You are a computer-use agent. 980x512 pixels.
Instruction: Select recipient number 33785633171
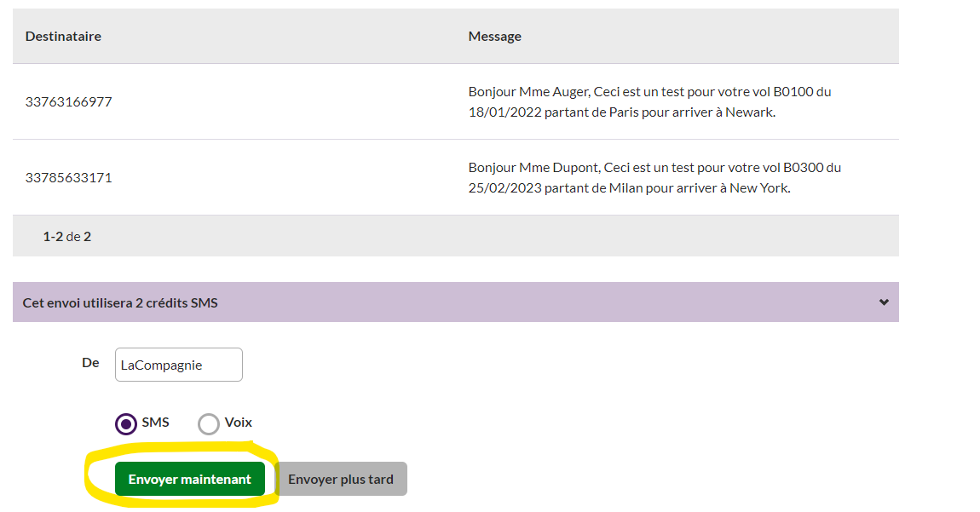click(69, 177)
